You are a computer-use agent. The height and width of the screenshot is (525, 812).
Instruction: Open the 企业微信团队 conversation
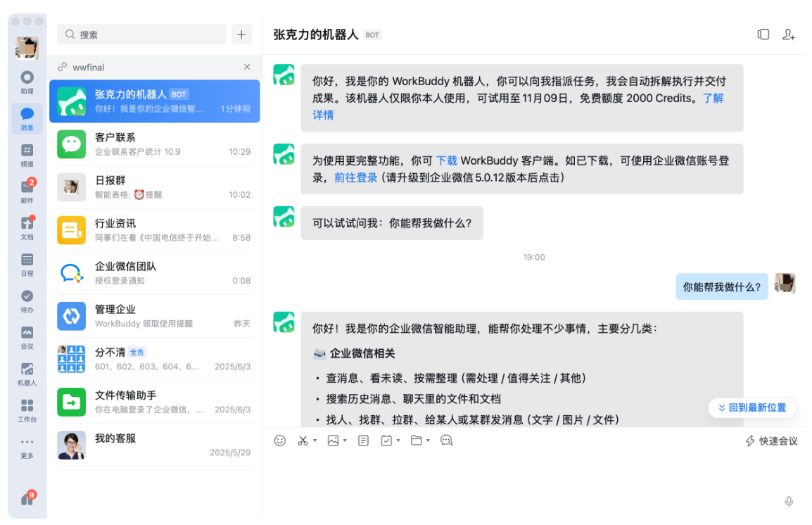[x=154, y=273]
